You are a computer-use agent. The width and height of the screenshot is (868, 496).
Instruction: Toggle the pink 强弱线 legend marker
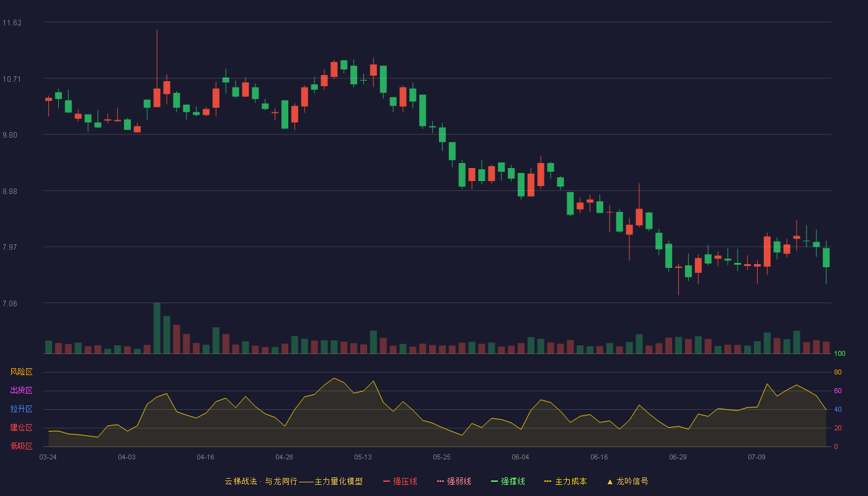coord(440,482)
